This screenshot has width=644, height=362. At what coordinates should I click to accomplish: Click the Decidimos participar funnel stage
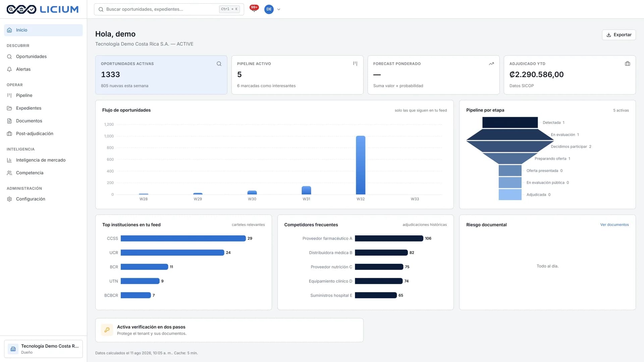click(x=510, y=146)
